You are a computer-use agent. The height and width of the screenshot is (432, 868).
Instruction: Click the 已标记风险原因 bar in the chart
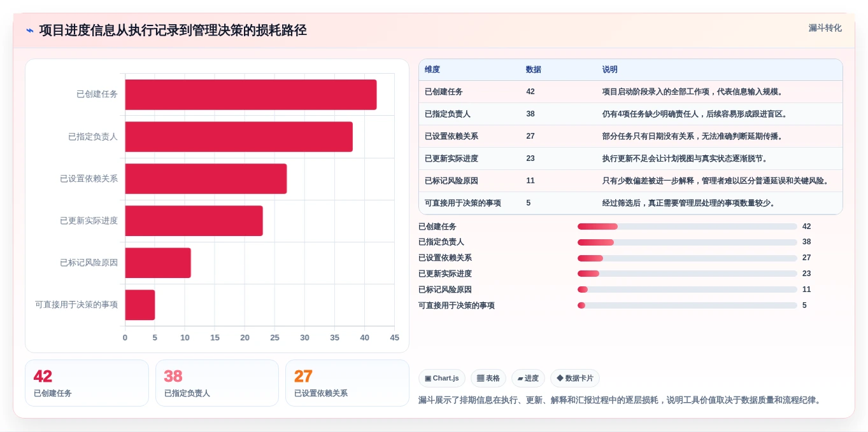[158, 263]
